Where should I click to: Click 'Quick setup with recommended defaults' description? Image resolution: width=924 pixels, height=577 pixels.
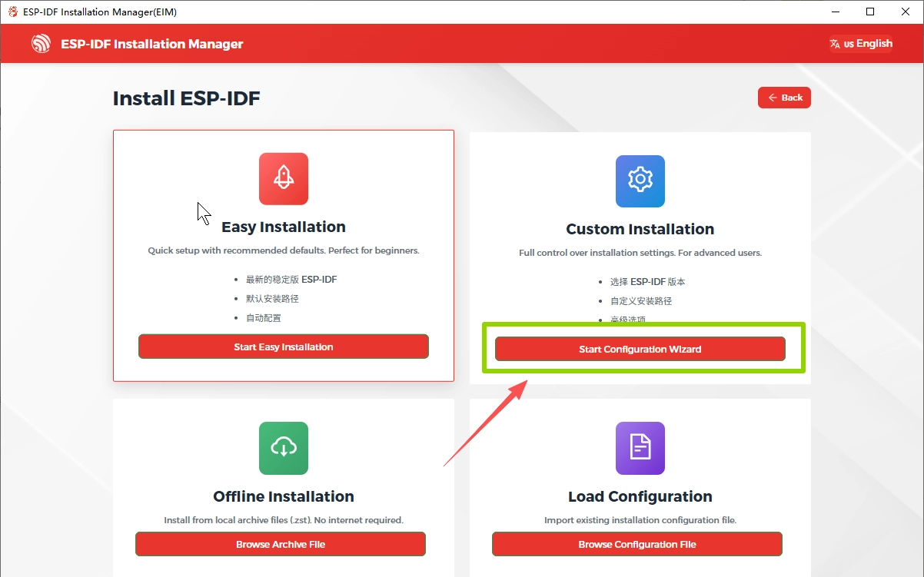click(284, 250)
